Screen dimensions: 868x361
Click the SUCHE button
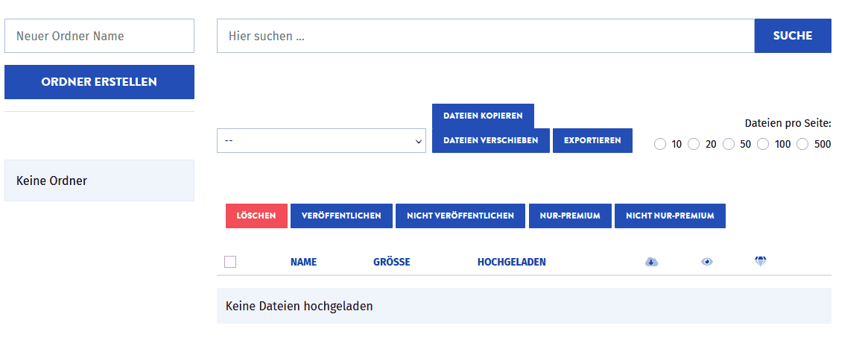(x=792, y=36)
